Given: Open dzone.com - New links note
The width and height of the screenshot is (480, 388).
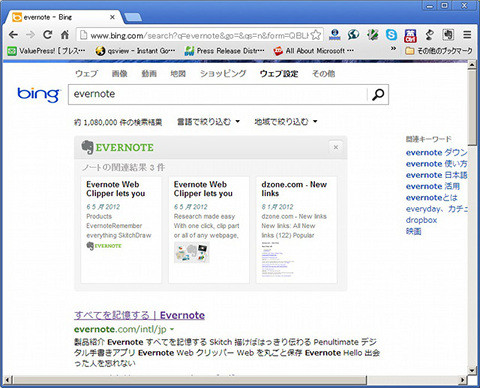Looking at the screenshot, I should tap(296, 230).
